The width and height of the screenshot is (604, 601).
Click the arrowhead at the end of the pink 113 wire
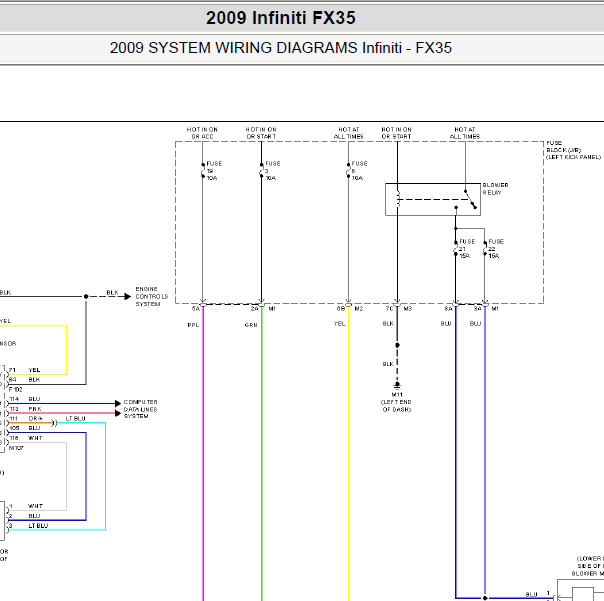point(118,413)
